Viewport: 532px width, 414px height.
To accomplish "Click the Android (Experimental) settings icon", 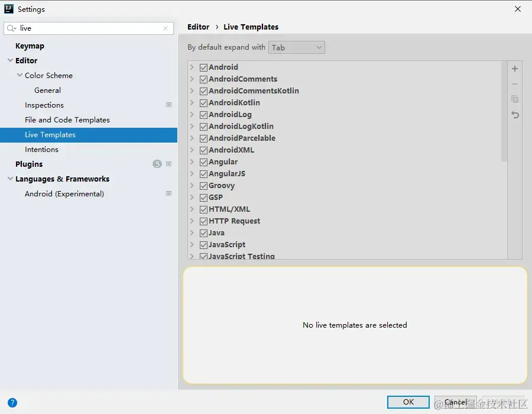I will [x=168, y=193].
